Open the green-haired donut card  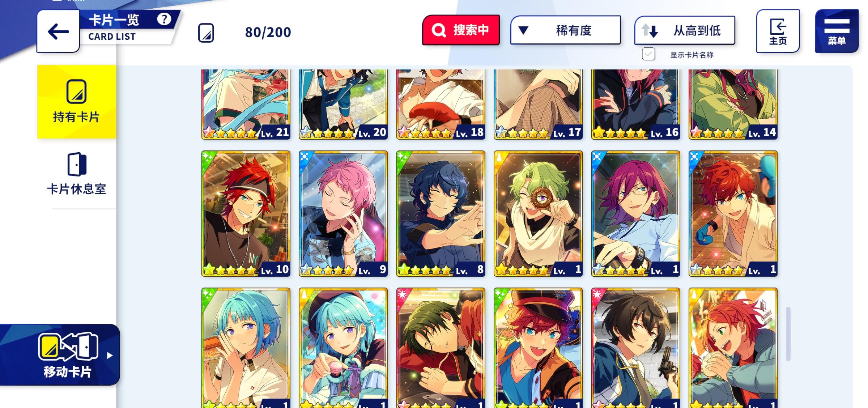tap(538, 214)
